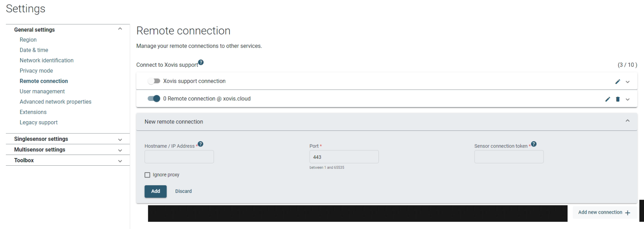The width and height of the screenshot is (644, 229).
Task: Open Legacy support settings
Action: pos(38,122)
